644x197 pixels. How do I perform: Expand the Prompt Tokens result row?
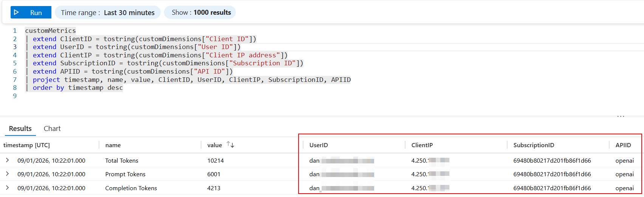[x=8, y=174]
